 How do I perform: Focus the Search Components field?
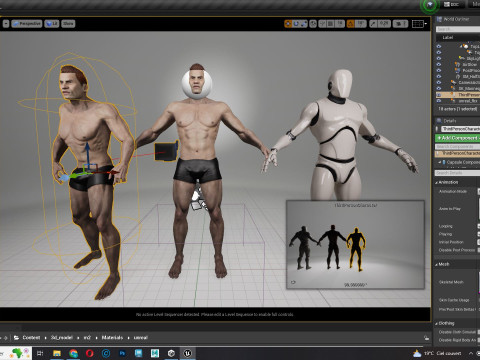pyautogui.click(x=457, y=147)
